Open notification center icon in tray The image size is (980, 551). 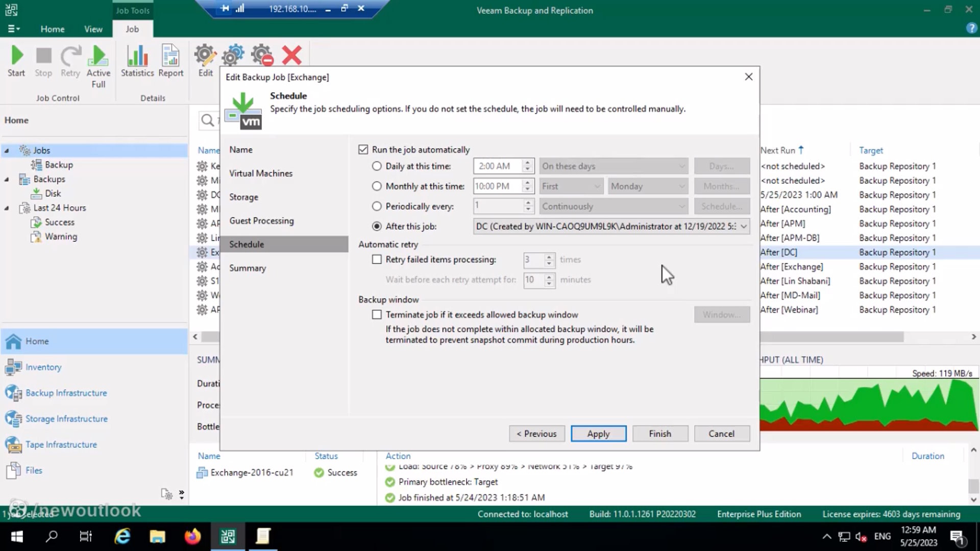click(x=957, y=537)
